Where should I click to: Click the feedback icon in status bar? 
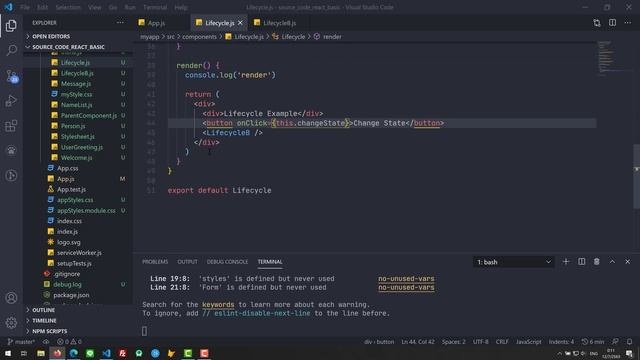click(615, 342)
